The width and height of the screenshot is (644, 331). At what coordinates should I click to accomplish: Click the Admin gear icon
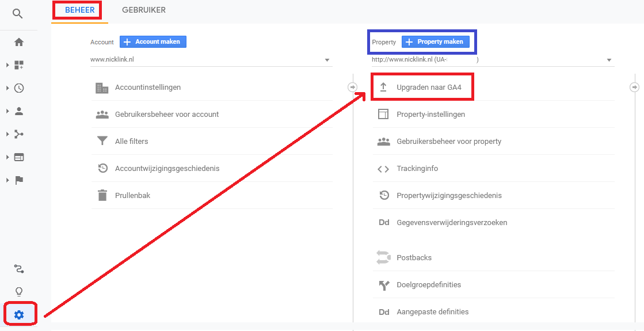(19, 314)
